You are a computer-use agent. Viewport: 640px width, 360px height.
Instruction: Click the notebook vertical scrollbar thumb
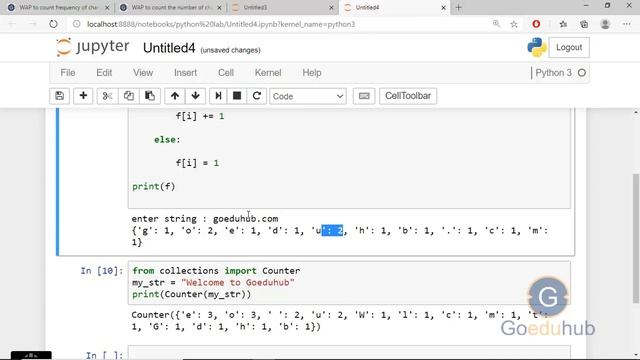pyautogui.click(x=636, y=238)
